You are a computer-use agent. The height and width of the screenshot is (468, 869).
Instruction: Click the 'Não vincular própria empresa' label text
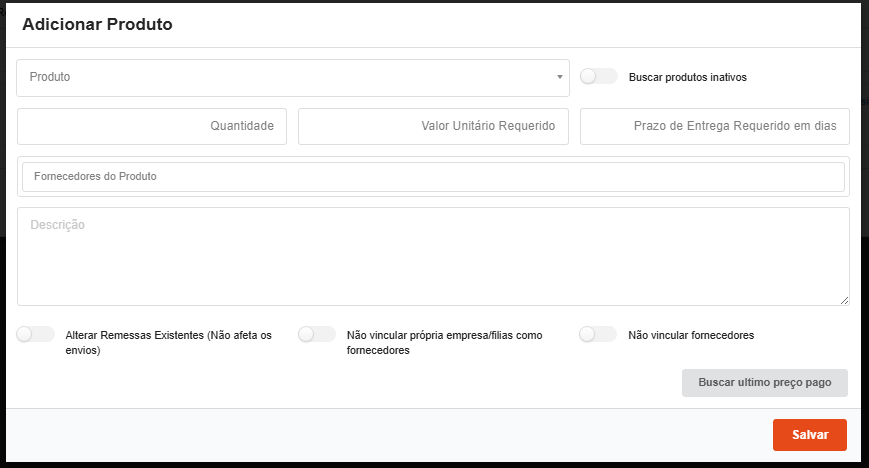tap(444, 336)
